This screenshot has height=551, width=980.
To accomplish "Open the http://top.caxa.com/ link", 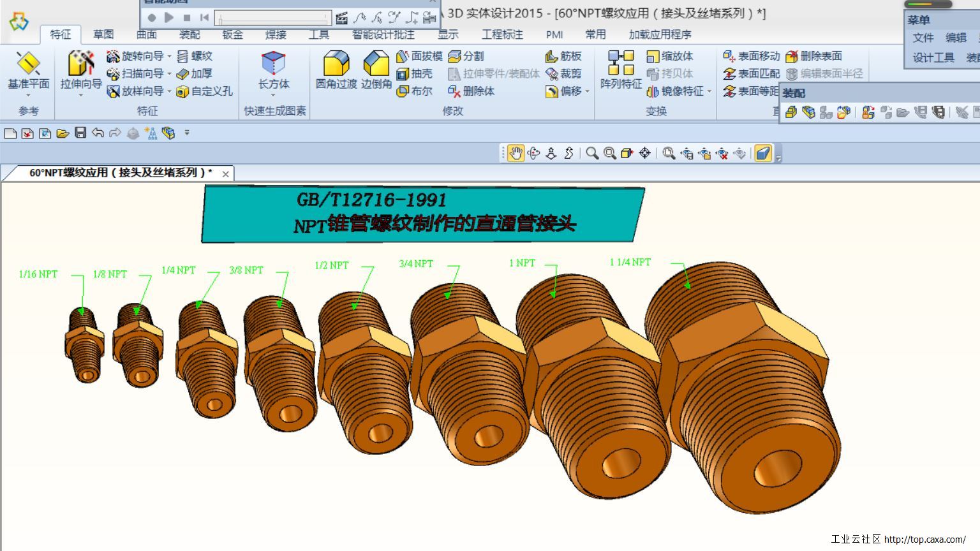I will (925, 540).
